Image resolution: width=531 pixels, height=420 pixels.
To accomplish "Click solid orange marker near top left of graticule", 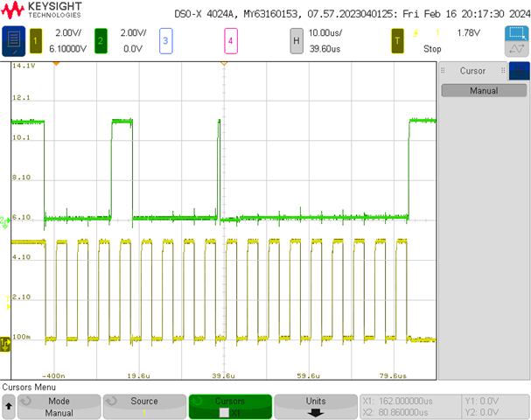I will coord(56,64).
